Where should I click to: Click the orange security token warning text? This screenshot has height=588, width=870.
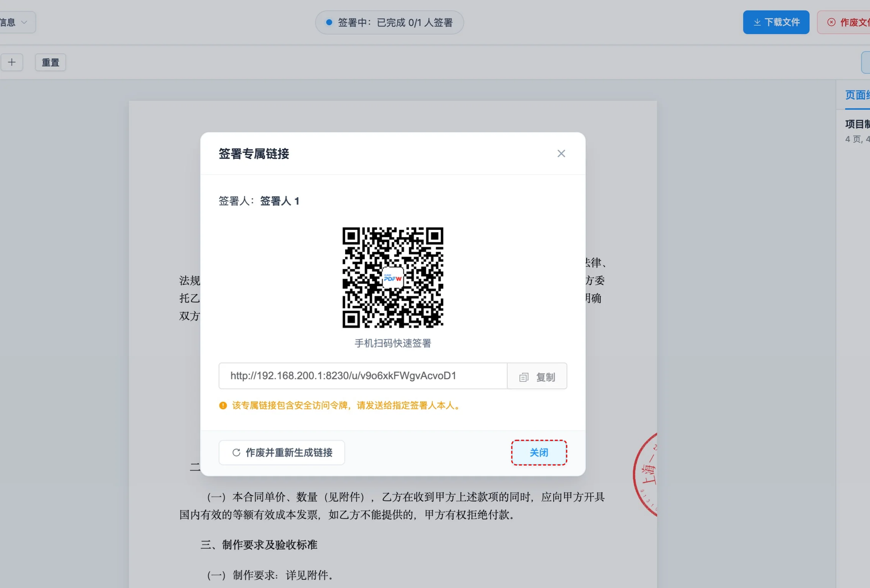(x=347, y=406)
